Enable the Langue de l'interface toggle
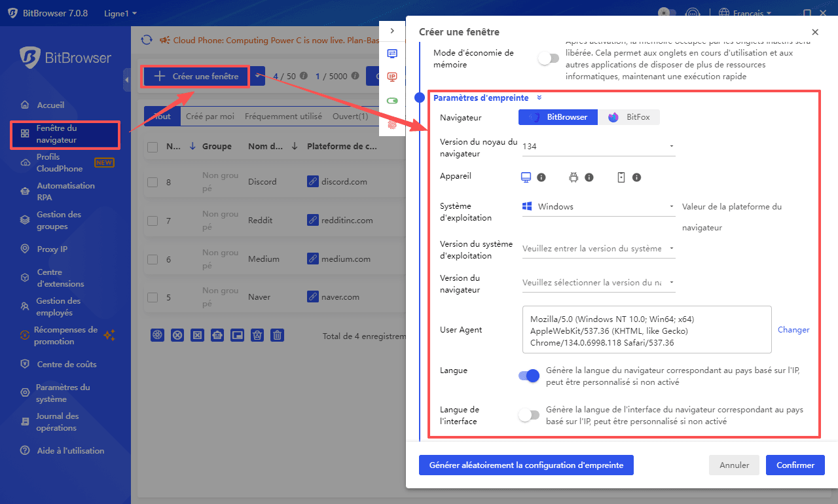The height and width of the screenshot is (504, 838). click(528, 415)
